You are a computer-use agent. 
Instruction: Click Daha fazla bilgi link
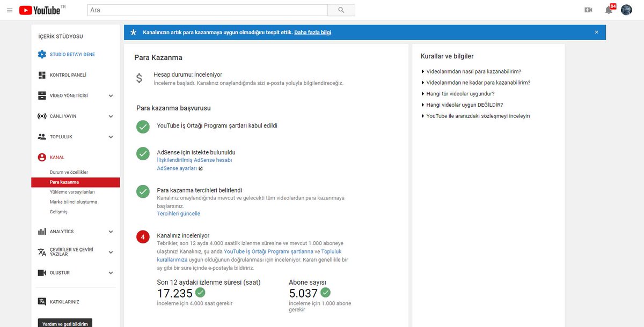[x=313, y=33]
